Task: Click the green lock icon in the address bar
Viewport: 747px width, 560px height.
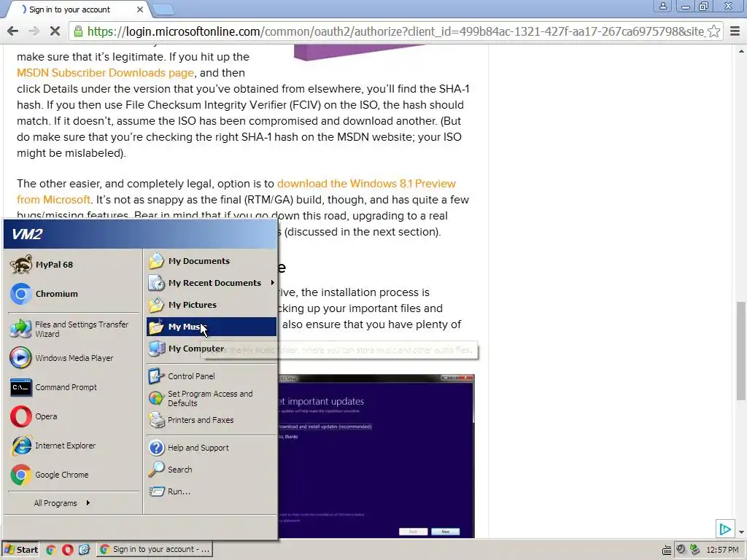Action: click(x=78, y=31)
